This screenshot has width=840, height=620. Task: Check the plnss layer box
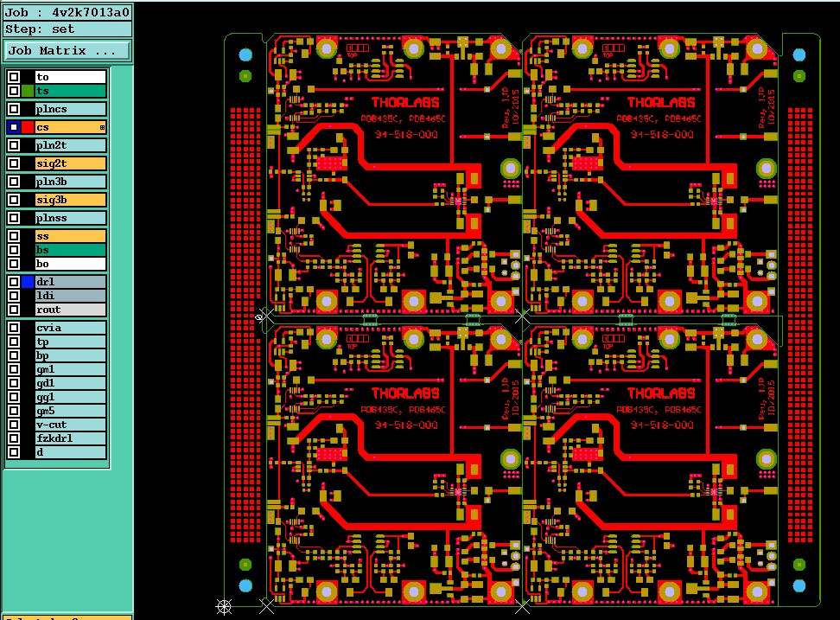(14, 219)
